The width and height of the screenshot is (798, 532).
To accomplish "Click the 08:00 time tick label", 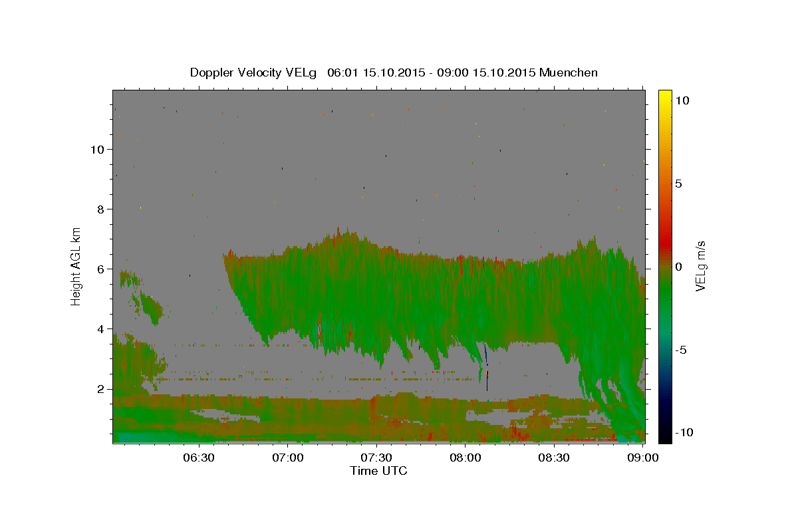I will pos(465,458).
